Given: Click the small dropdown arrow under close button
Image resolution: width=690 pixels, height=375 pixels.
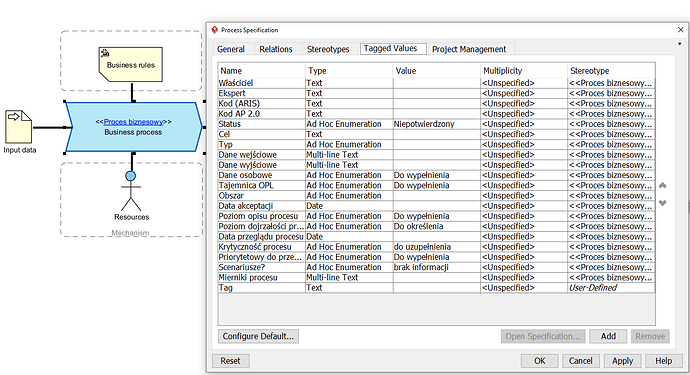Looking at the screenshot, I should [679, 44].
